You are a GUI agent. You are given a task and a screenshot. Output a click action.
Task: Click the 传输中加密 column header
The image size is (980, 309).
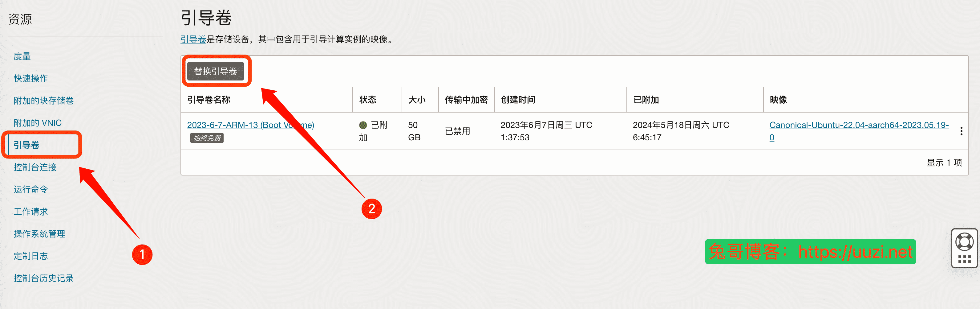[x=466, y=100]
